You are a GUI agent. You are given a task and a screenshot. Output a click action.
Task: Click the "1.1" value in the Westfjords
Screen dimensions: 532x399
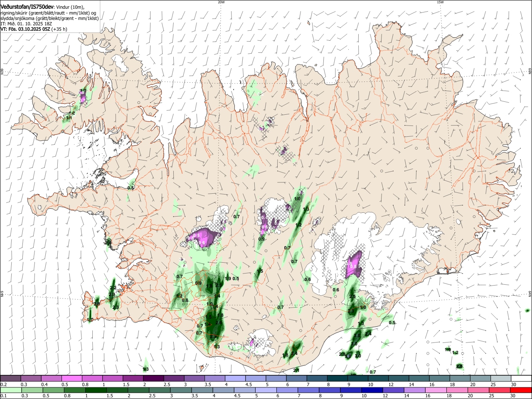click(69, 118)
